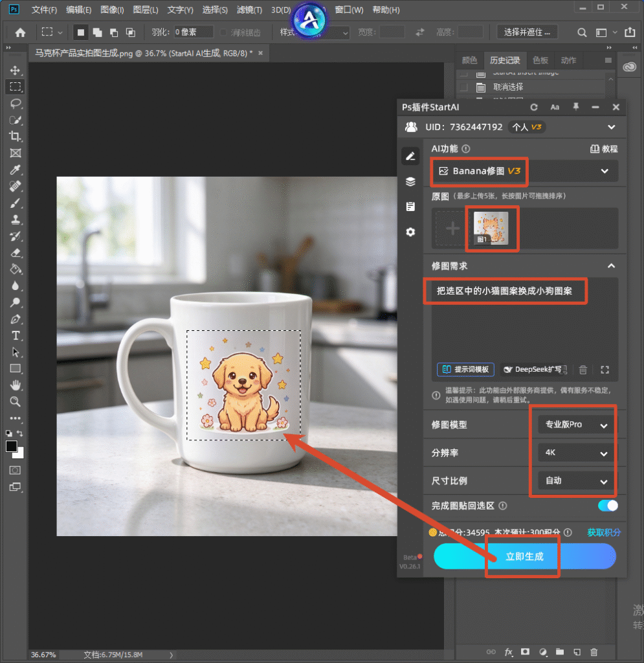Select the Horizontal Type tool
Viewport: 644px width, 663px height.
16,336
